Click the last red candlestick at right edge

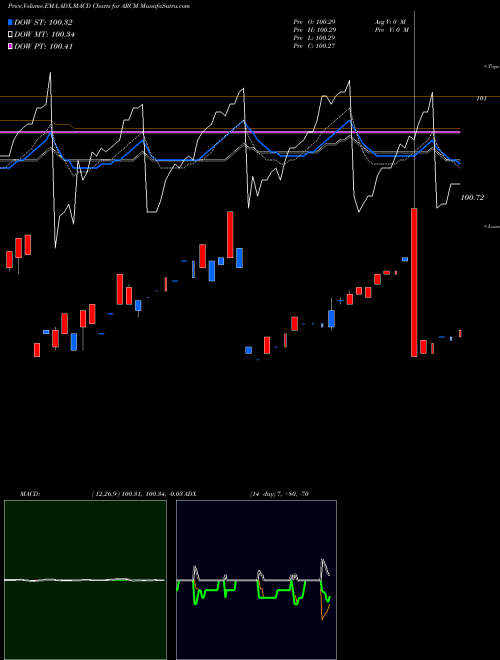pyautogui.click(x=460, y=333)
